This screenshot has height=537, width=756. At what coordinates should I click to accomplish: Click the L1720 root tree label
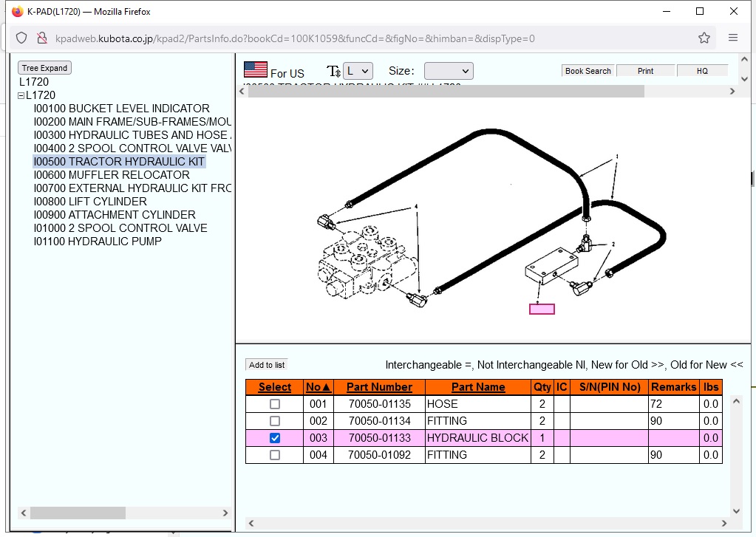tap(34, 82)
